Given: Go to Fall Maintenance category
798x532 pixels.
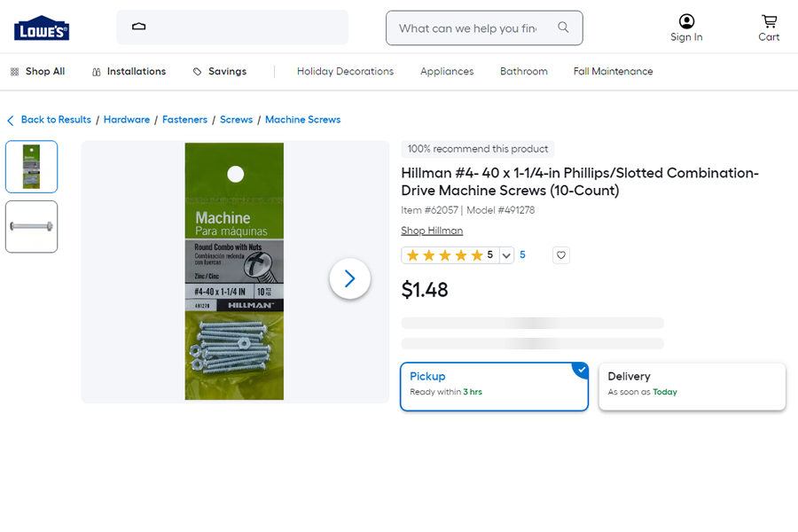Looking at the screenshot, I should pos(614,71).
